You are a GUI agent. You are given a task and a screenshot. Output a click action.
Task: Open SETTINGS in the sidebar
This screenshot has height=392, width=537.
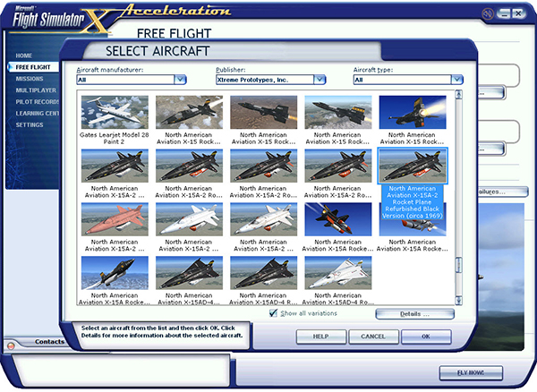tap(30, 125)
